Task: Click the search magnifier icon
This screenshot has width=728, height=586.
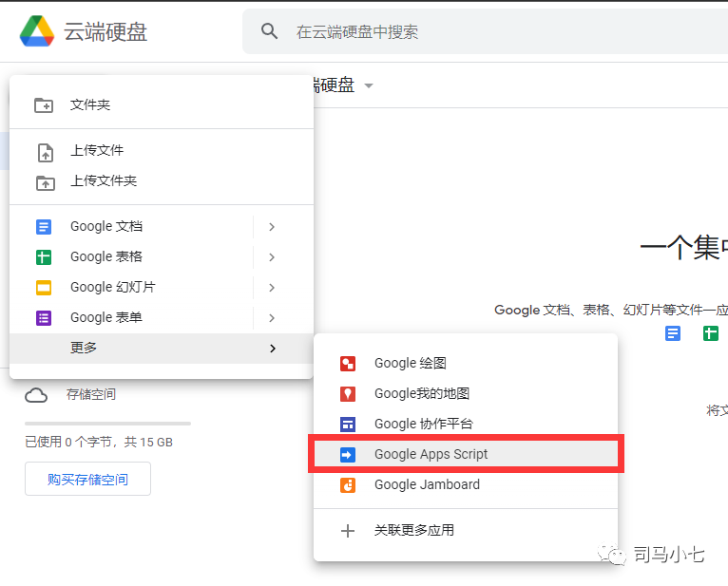Action: (269, 31)
